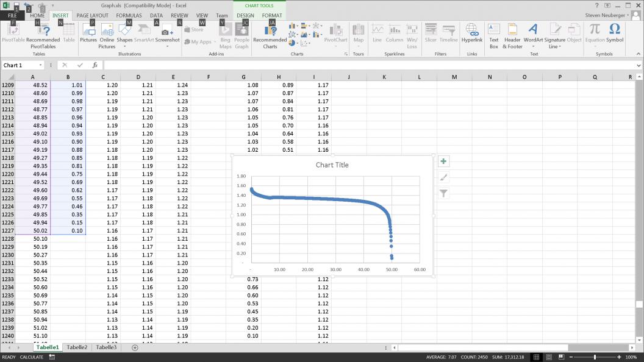Switch to Page Break Preview view
Image resolution: width=644 pixels, height=362 pixels.
click(561, 357)
